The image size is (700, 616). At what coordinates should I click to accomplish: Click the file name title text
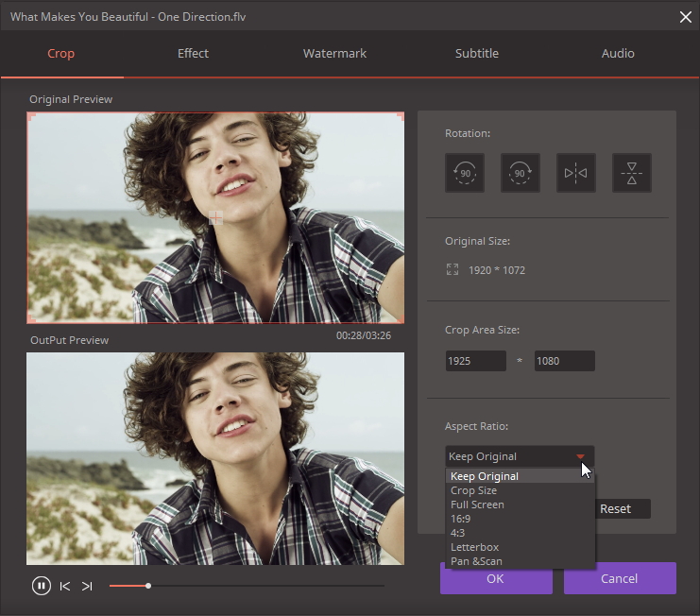128,17
